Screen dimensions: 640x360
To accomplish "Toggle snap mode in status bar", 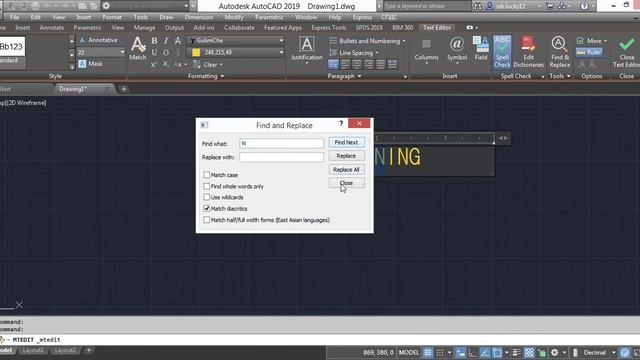I will coord(440,352).
